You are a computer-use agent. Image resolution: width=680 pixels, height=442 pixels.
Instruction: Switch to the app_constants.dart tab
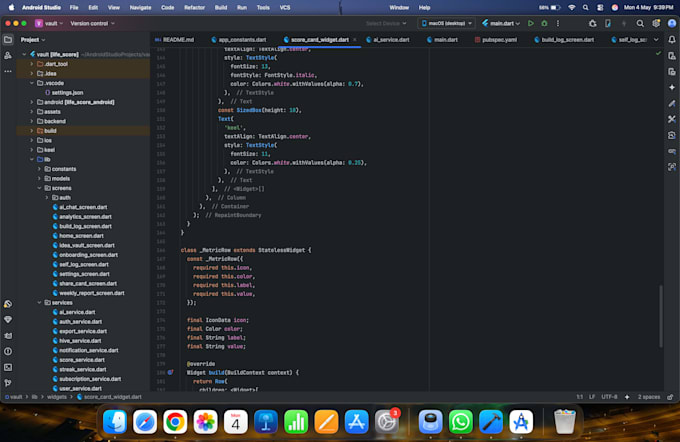[239, 39]
